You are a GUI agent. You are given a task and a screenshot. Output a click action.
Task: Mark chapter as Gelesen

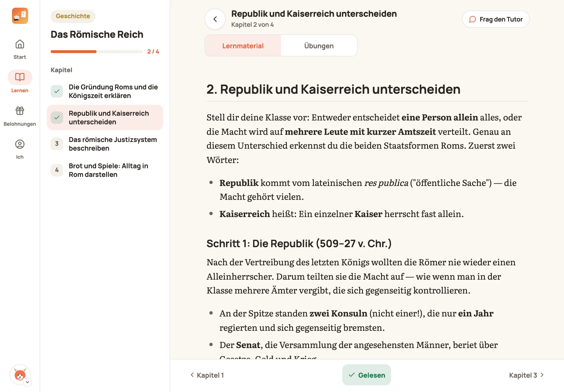tap(366, 375)
